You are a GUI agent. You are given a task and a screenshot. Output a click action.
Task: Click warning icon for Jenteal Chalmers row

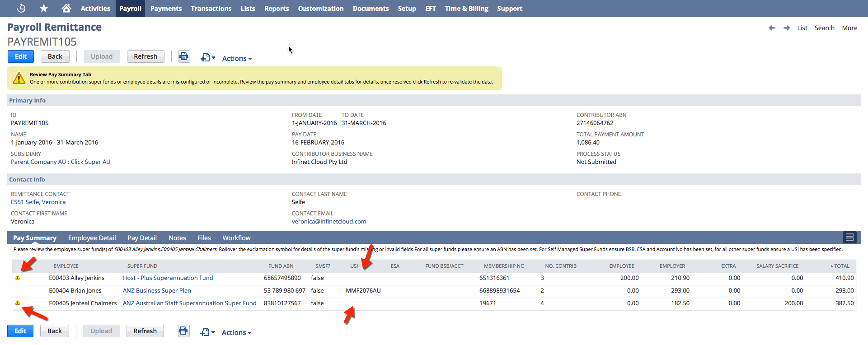click(18, 303)
